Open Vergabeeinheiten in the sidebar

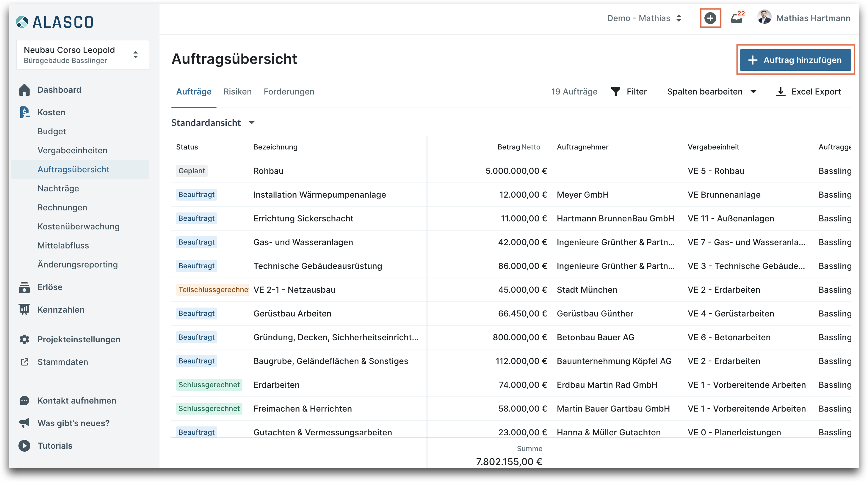coord(73,150)
